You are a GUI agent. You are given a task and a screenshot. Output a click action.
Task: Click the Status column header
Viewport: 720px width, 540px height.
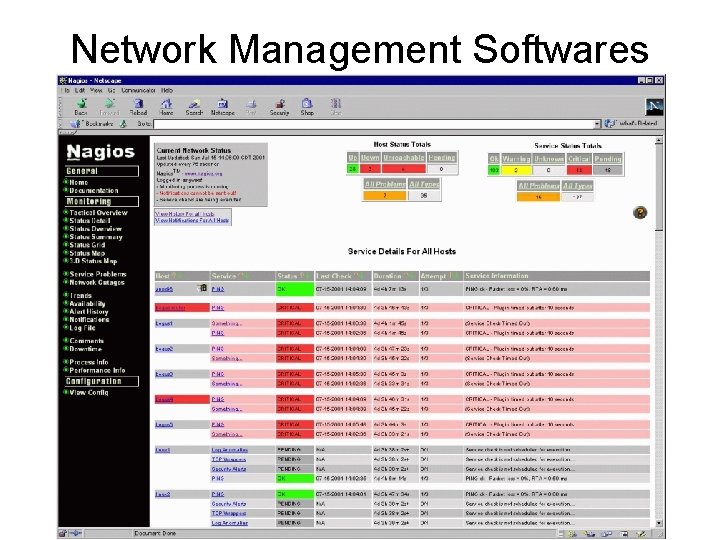(x=295, y=276)
